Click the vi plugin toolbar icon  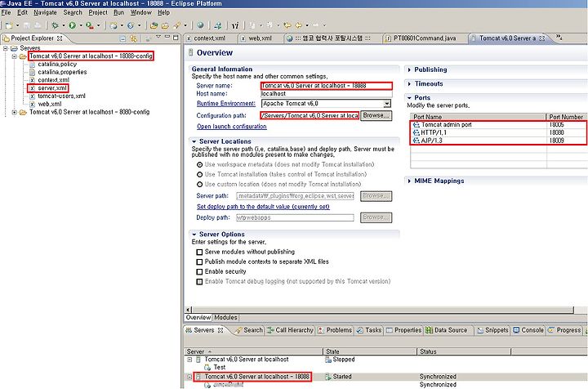point(235,25)
